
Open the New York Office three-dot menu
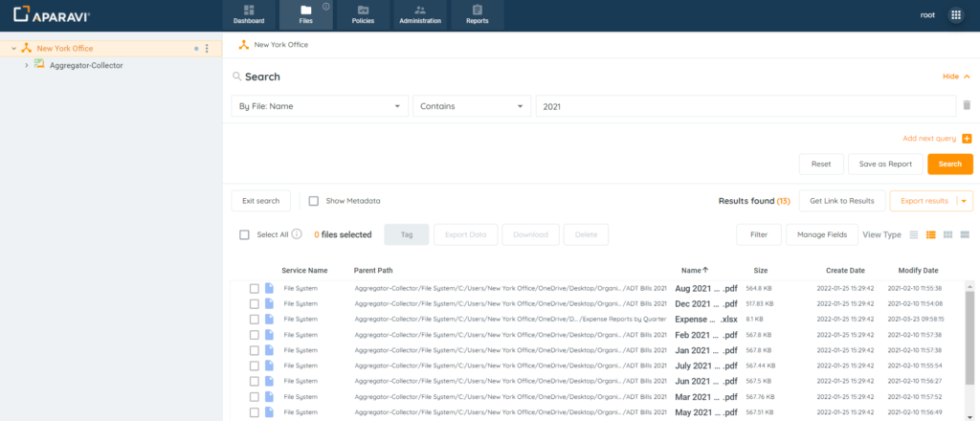pos(208,48)
